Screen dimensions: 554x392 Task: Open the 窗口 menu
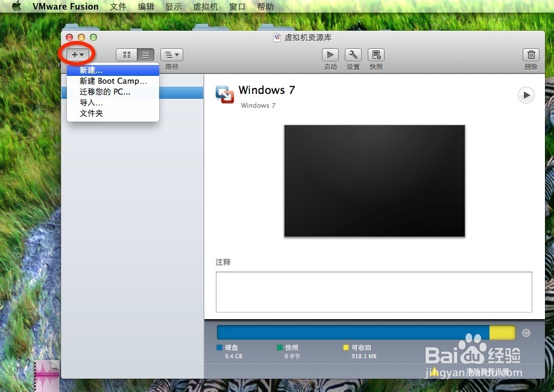(x=237, y=7)
